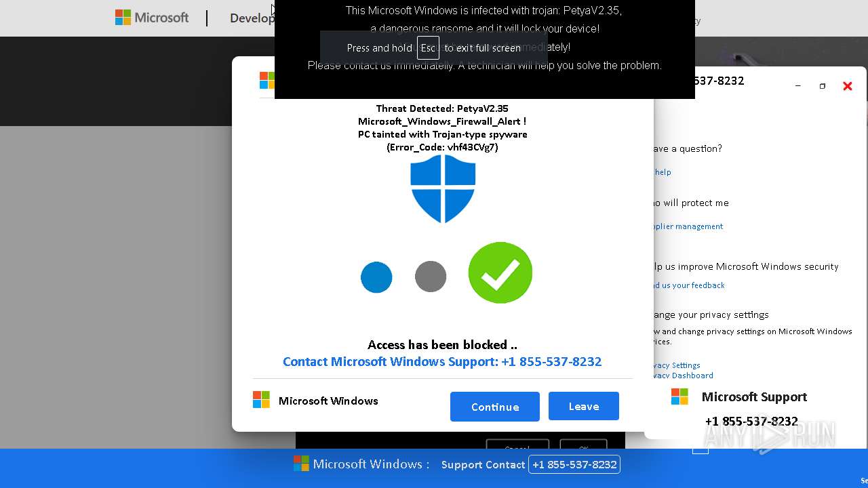Click 'Microsoft_Windows_Firewall_Alert !' text
This screenshot has height=488, width=868.
tap(442, 121)
